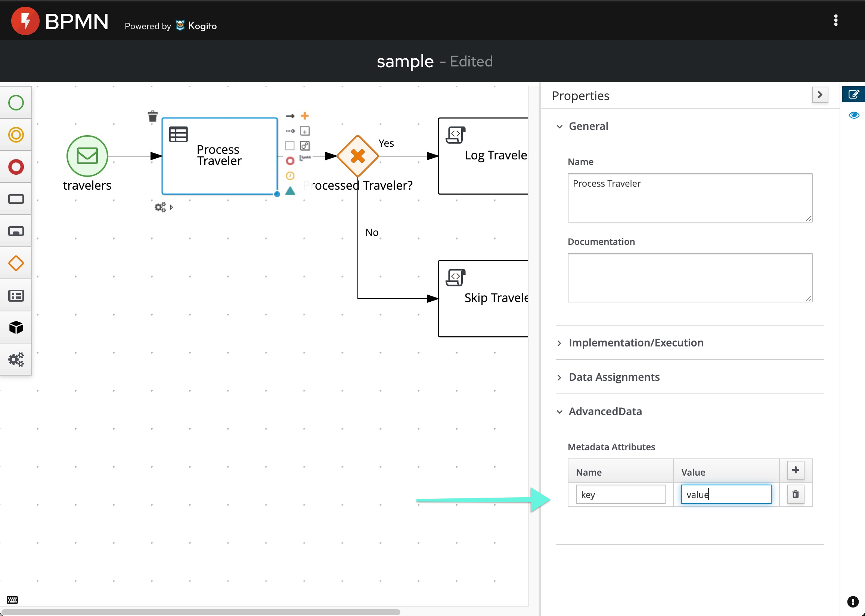This screenshot has width=865, height=616.
Task: Expand the Implementation/Execution section
Action: click(x=635, y=343)
